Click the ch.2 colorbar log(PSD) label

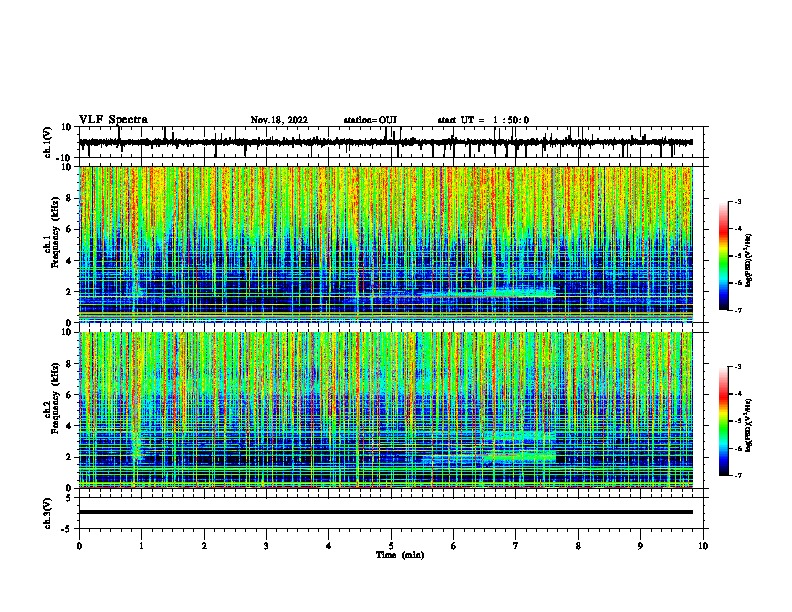coord(748,425)
